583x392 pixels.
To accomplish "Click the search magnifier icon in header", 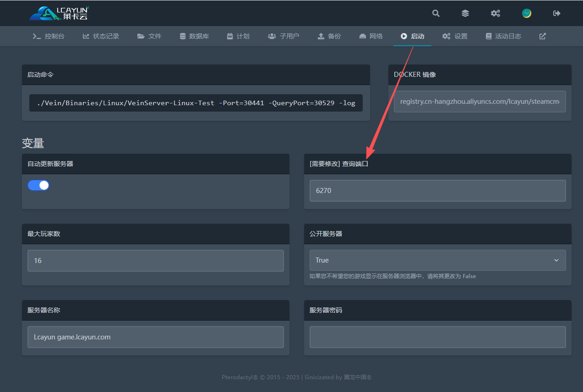I will point(436,13).
